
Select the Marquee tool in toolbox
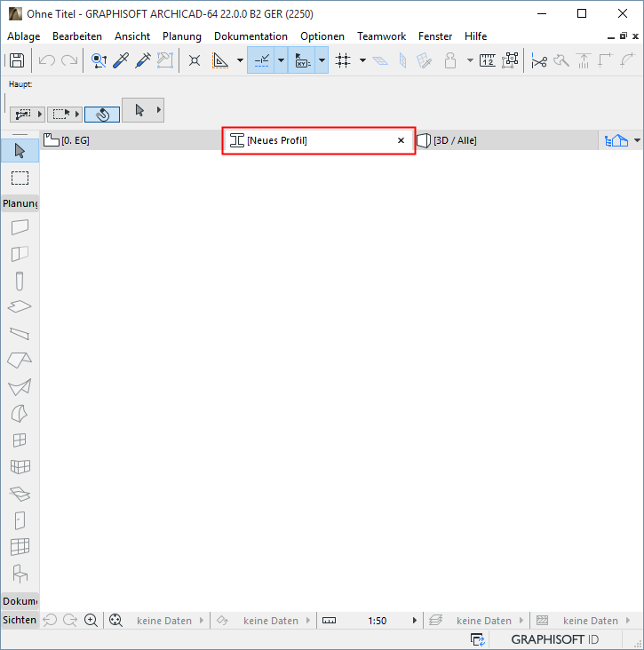coord(20,178)
